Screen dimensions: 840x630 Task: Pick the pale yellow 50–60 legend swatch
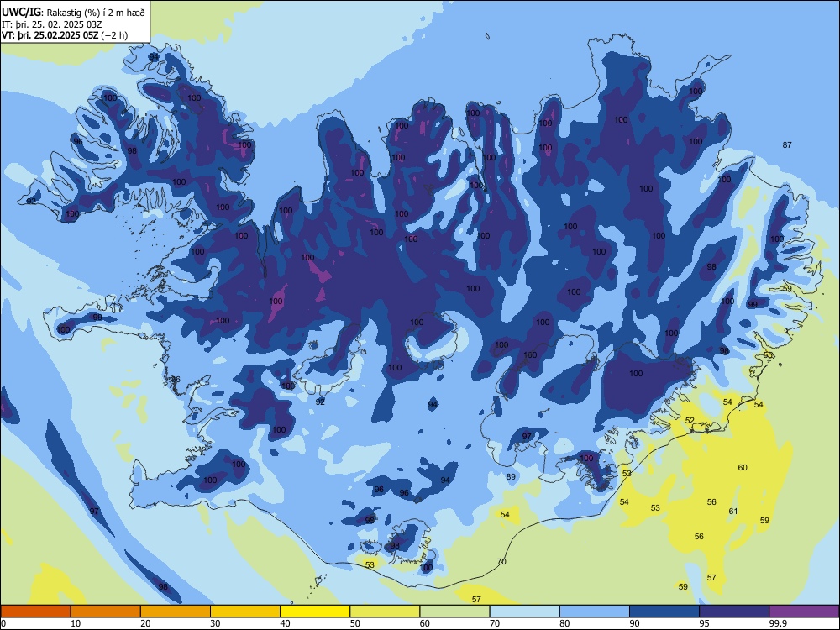click(x=385, y=612)
